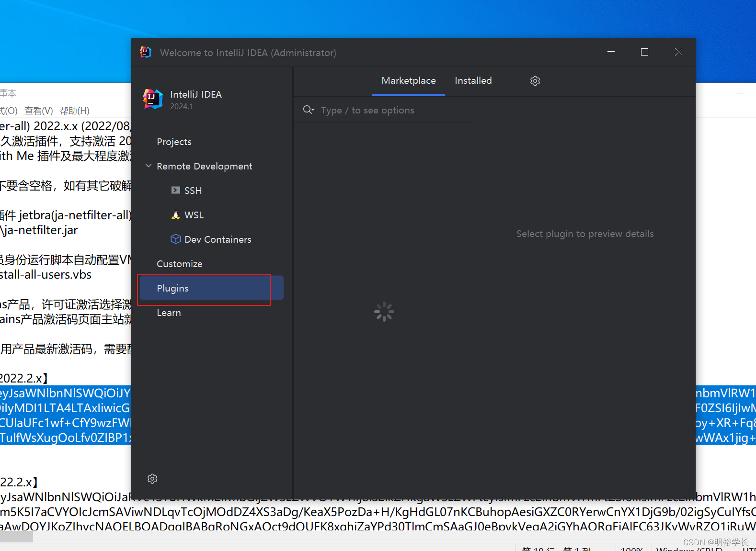Open the WSL remote option
Image resolution: width=756 pixels, height=551 pixels.
(x=194, y=215)
